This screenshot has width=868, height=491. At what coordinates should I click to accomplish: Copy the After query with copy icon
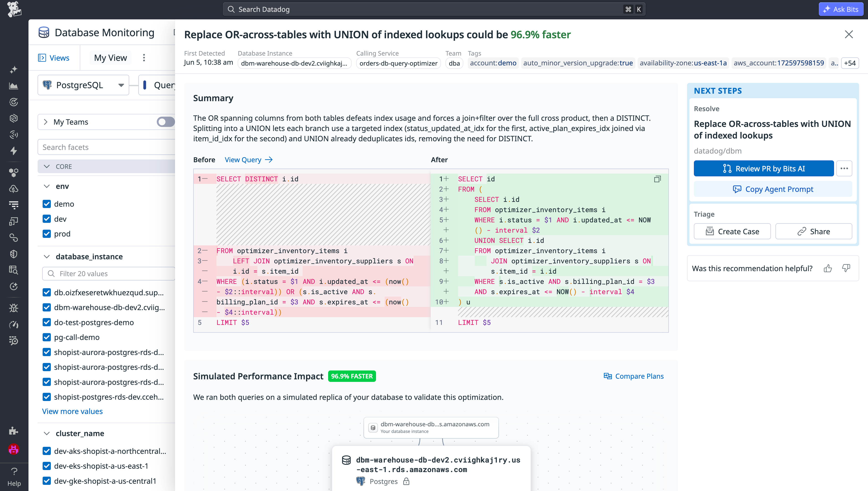657,179
